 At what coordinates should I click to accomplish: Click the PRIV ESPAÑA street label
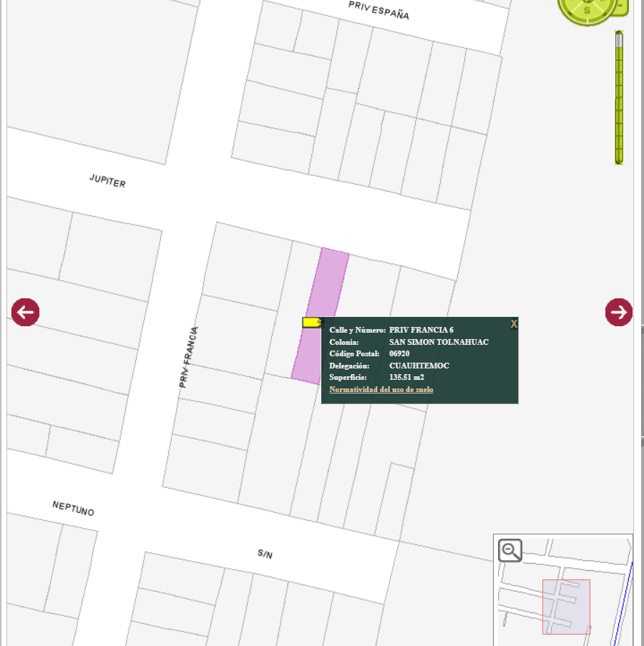379,10
